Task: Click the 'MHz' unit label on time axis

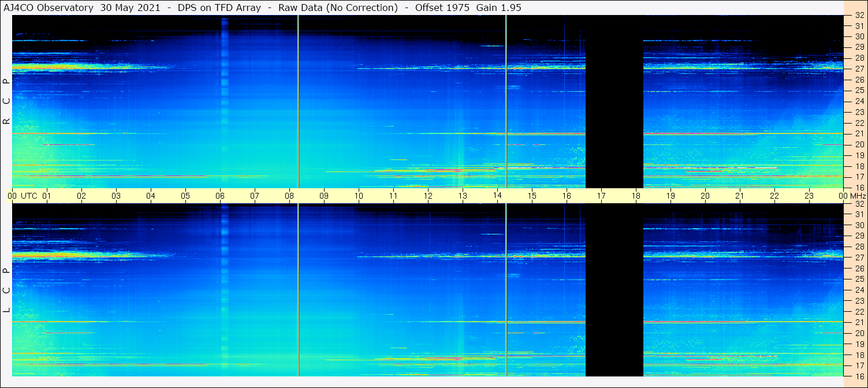Action: click(x=858, y=196)
